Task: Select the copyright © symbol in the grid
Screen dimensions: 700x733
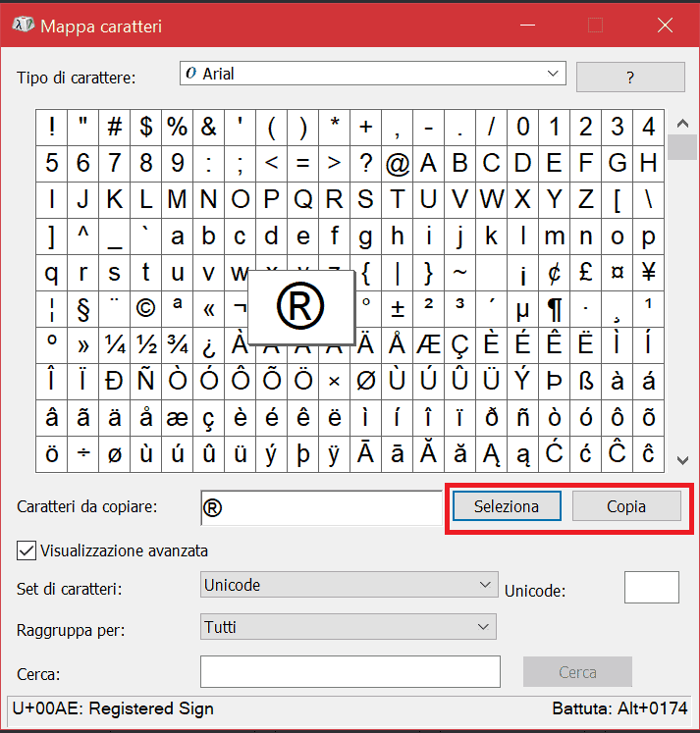Action: click(145, 308)
